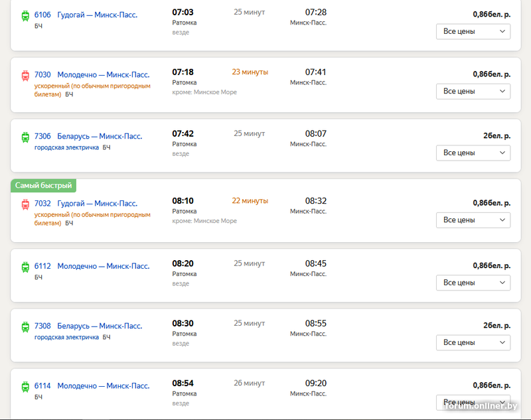Open 'Гудогай — Минск-Пасс.' link for train 7032
531x420 pixels.
point(97,204)
